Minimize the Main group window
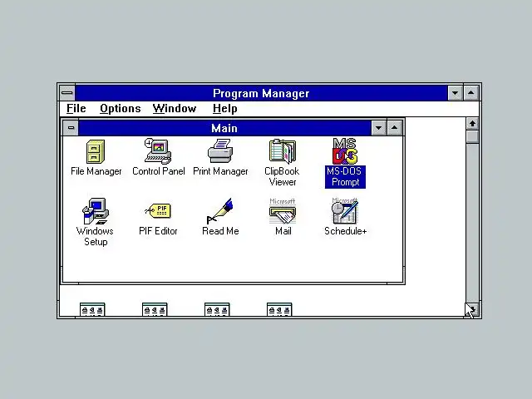This screenshot has height=399, width=532. 379,128
